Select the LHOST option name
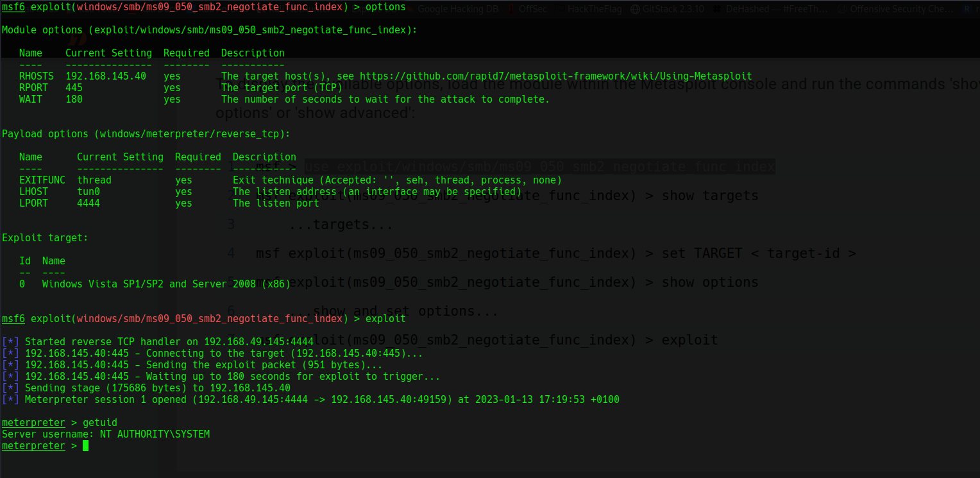 [33, 192]
